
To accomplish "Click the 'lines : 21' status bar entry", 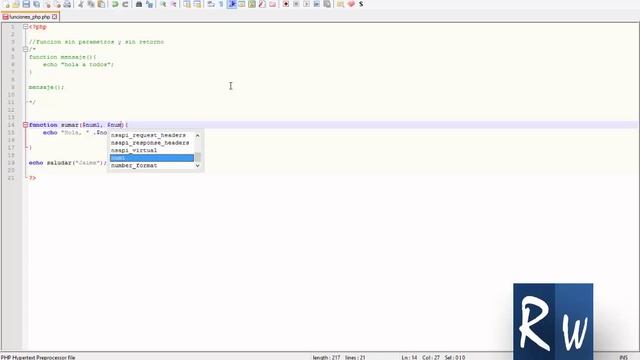I will point(355,357).
